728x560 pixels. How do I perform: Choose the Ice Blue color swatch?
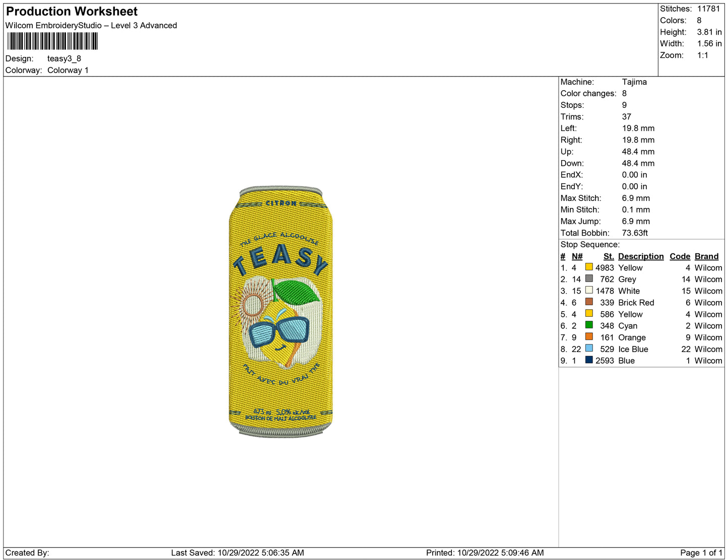tap(589, 348)
